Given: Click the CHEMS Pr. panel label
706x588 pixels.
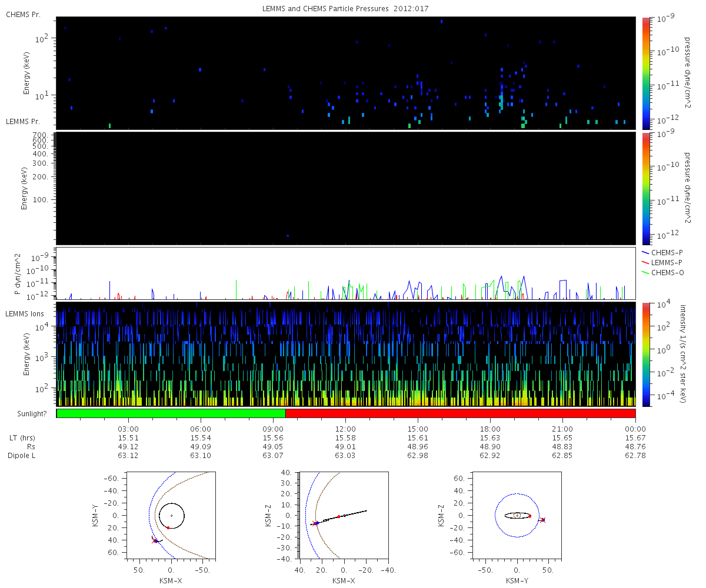Looking at the screenshot, I should pyautogui.click(x=23, y=14).
